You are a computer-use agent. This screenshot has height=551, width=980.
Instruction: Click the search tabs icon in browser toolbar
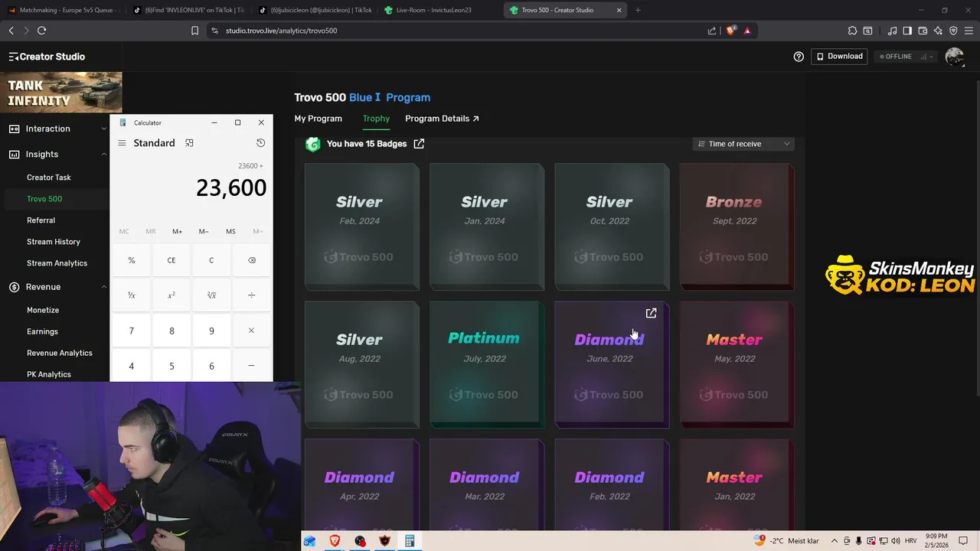coord(867,31)
